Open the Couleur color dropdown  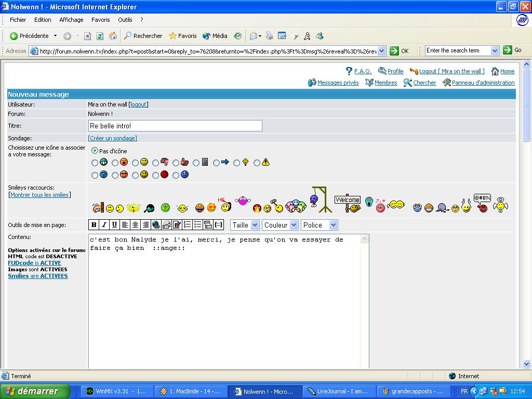(280, 225)
